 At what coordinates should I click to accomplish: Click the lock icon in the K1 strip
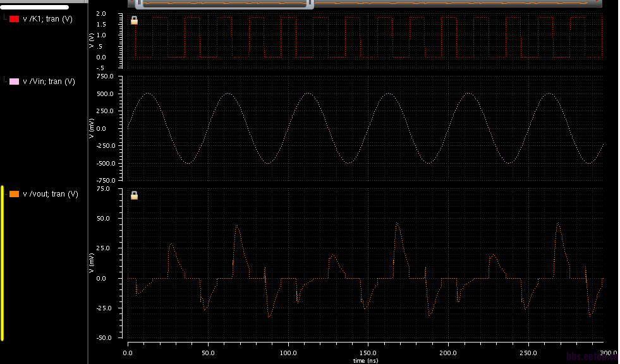(x=134, y=20)
